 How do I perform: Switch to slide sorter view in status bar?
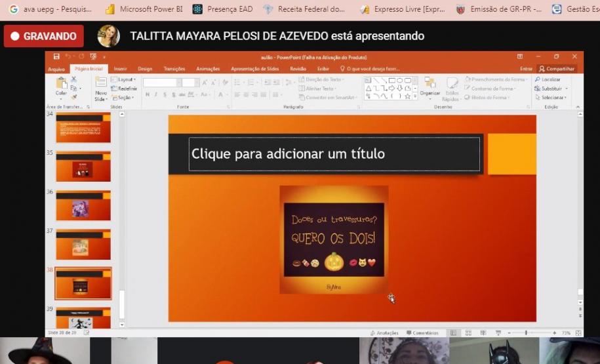pos(468,333)
